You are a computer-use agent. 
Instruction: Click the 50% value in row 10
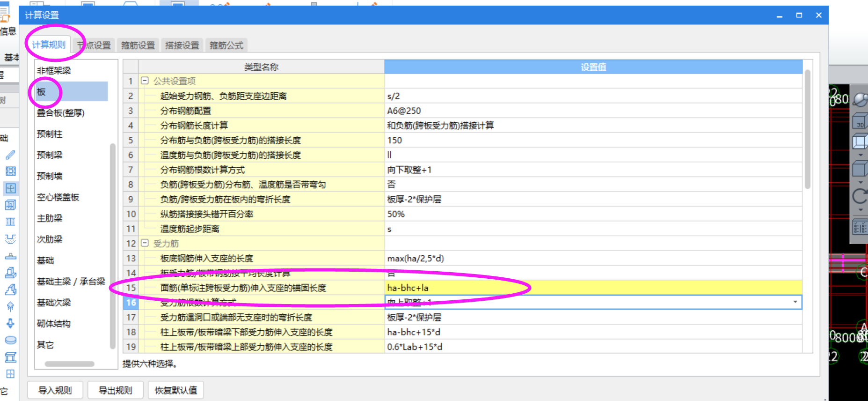[593, 214]
